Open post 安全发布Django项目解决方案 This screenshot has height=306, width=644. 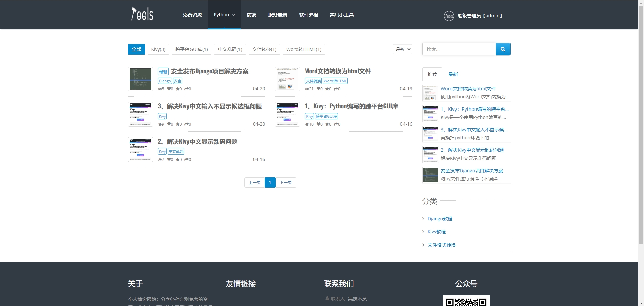210,71
